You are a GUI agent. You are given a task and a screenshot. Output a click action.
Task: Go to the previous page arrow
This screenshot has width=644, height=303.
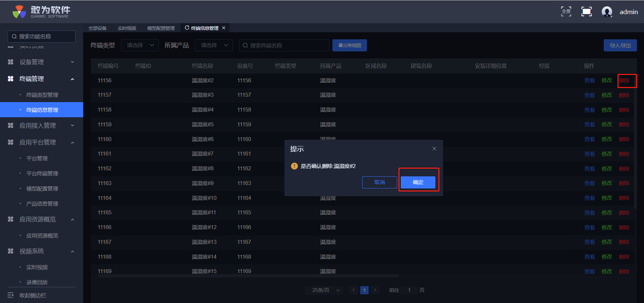click(x=354, y=290)
